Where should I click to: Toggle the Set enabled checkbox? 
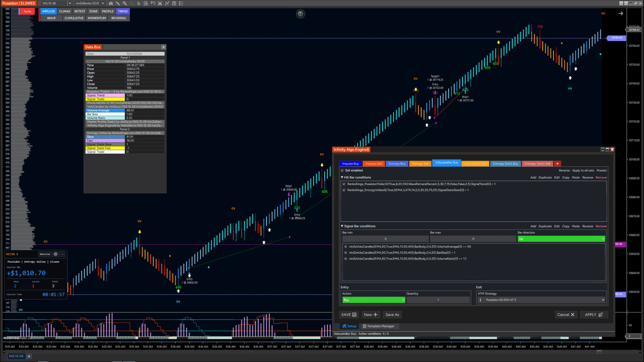pyautogui.click(x=342, y=171)
